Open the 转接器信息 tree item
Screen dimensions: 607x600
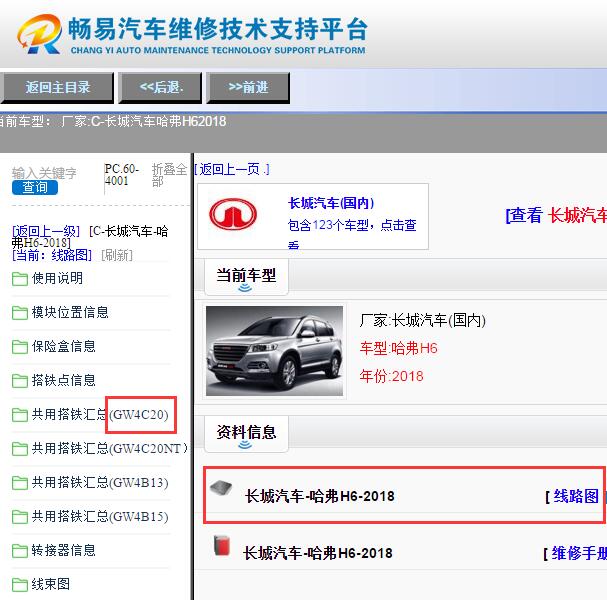pos(63,550)
